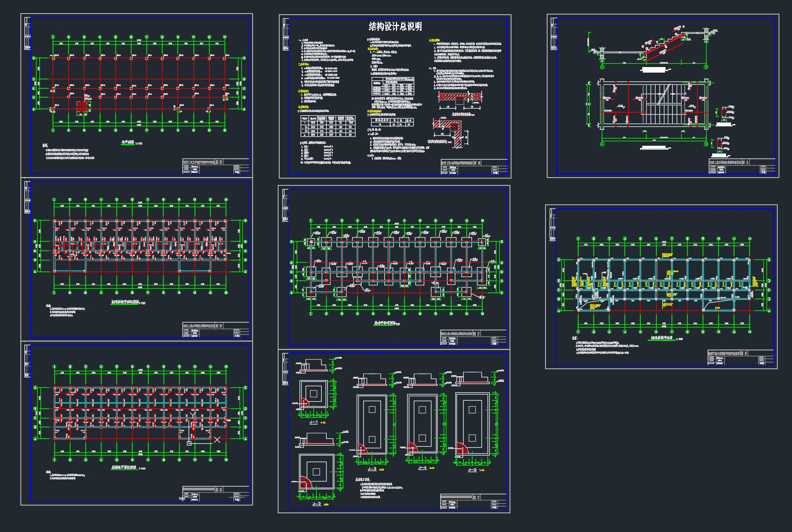Viewport: 792px width, 532px height.
Task: Select the red hatched column in top-left plan
Action: [82, 106]
